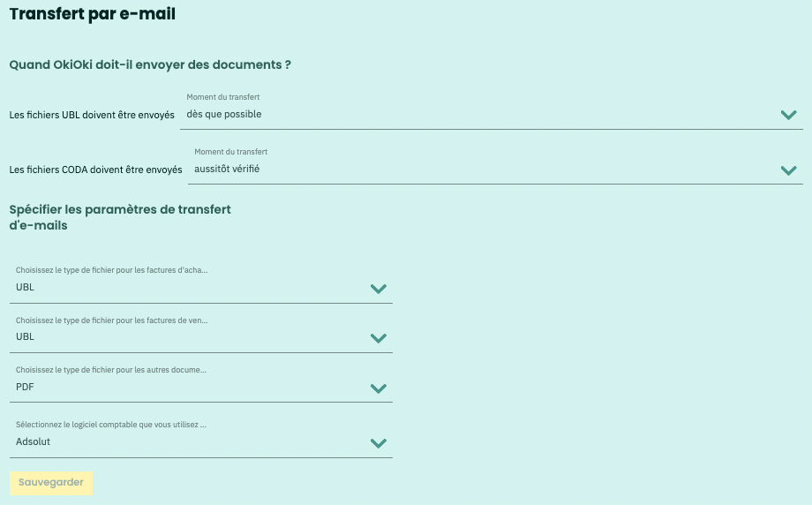The width and height of the screenshot is (812, 505).
Task: Click the "Les fichiers UBL doivent être envoyés" text
Action: (92, 115)
